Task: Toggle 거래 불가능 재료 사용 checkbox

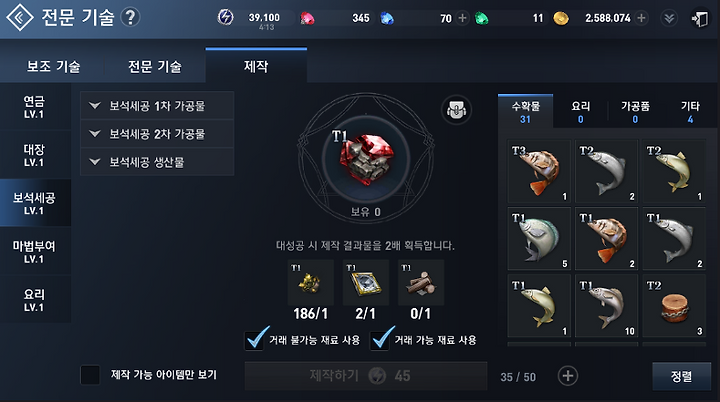Action: (255, 340)
